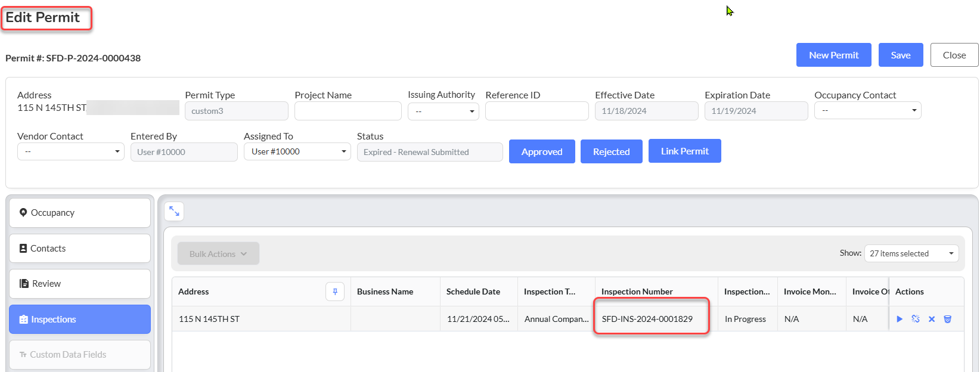980x372 pixels.
Task: Open the Issuing Authority dropdown
Action: click(444, 111)
